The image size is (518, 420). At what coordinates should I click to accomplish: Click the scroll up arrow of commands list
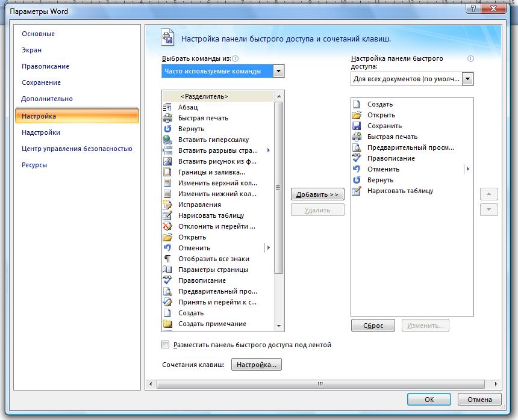coord(279,96)
